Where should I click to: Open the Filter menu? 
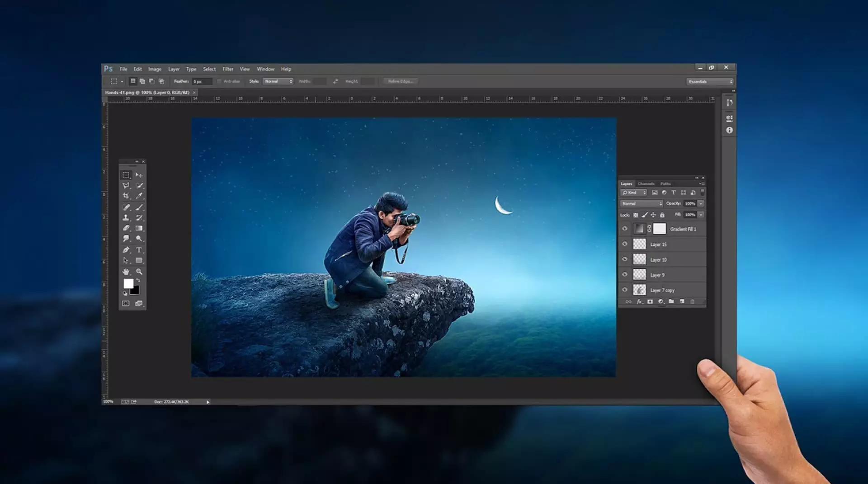tap(228, 69)
